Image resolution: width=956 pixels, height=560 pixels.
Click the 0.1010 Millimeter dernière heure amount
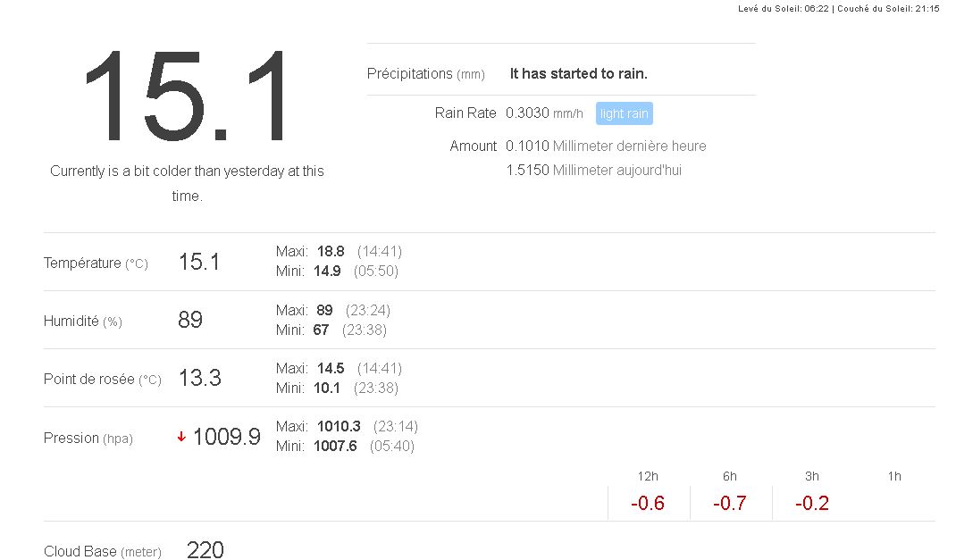click(606, 146)
